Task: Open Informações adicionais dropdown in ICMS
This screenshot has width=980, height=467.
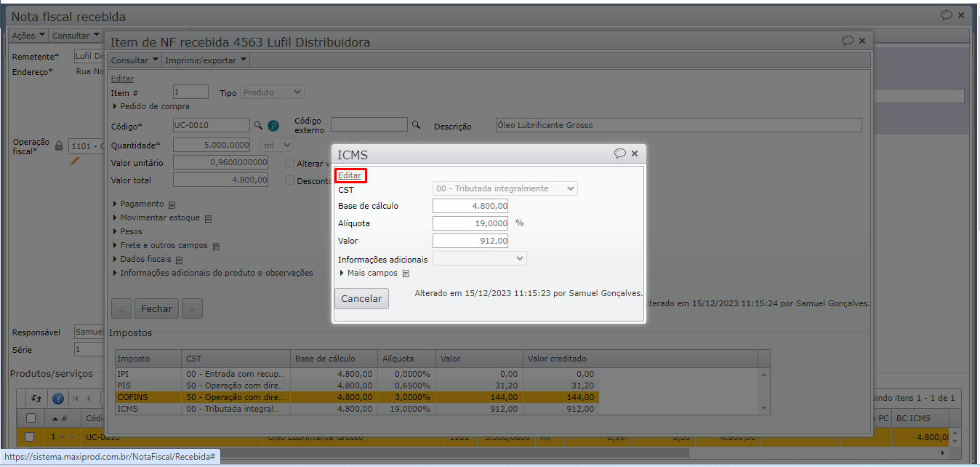Action: click(x=480, y=258)
